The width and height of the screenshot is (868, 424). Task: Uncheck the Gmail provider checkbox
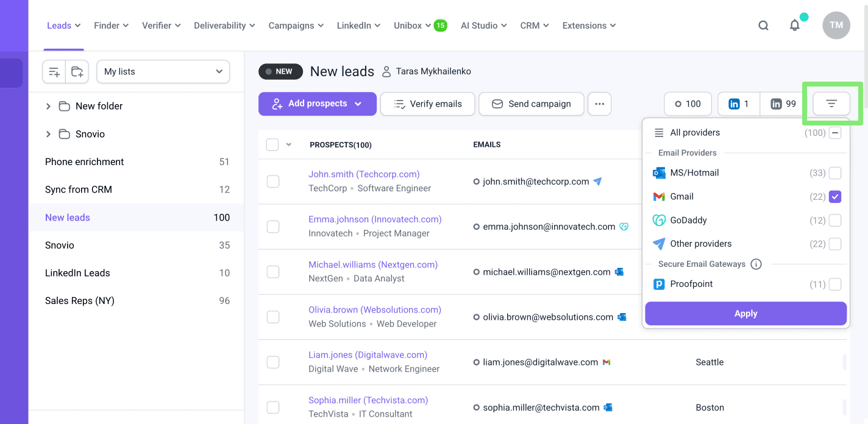tap(834, 197)
